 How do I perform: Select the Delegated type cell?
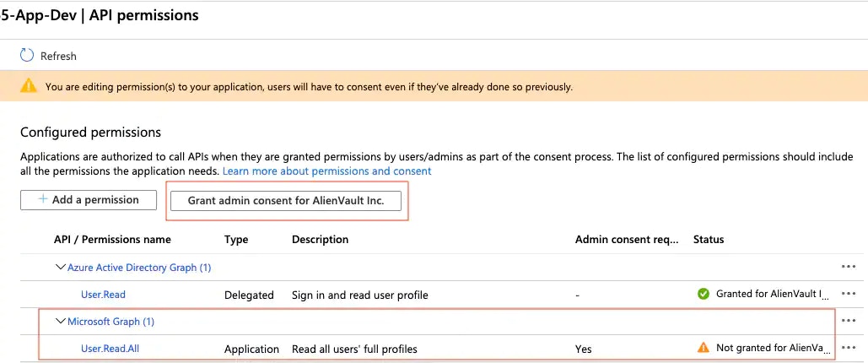[249, 295]
